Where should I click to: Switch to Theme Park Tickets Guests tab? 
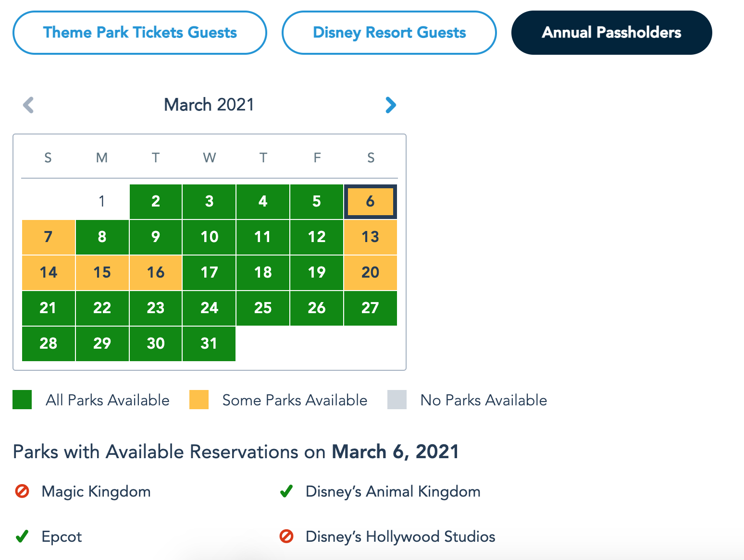pyautogui.click(x=140, y=33)
